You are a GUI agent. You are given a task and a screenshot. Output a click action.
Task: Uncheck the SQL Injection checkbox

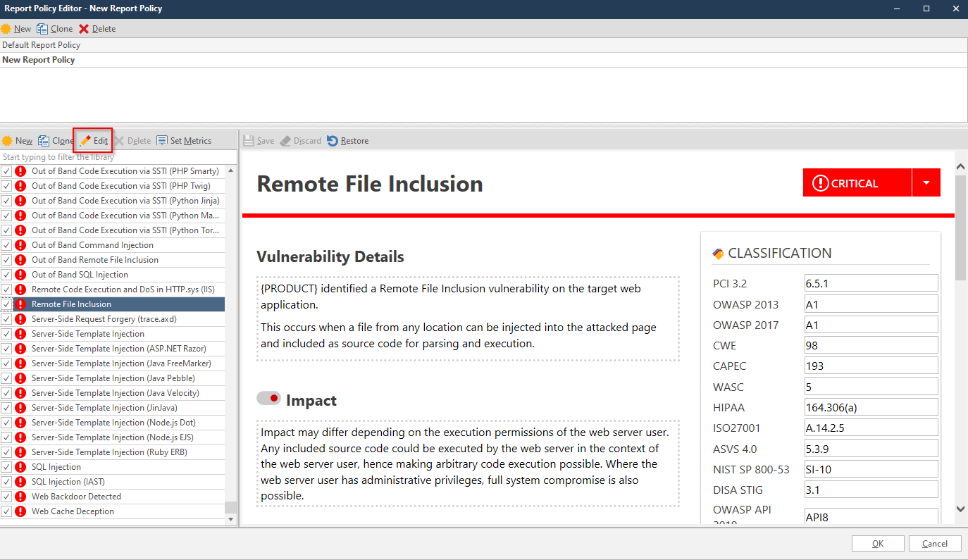click(6, 467)
